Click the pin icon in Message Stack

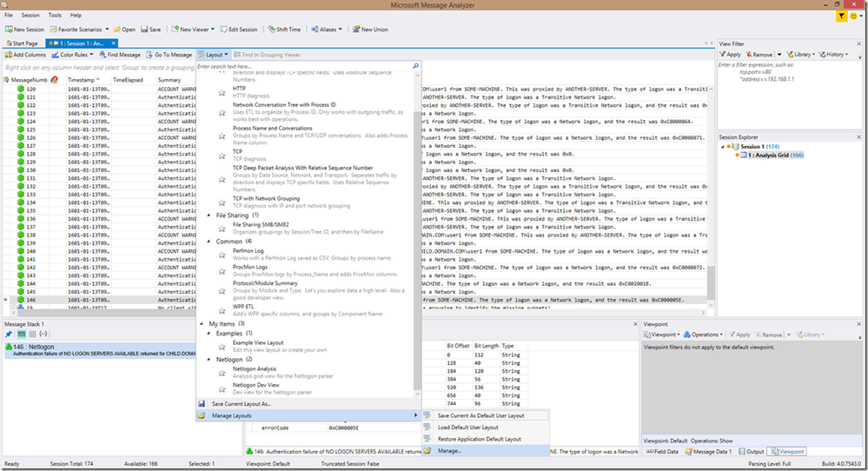[x=9, y=334]
